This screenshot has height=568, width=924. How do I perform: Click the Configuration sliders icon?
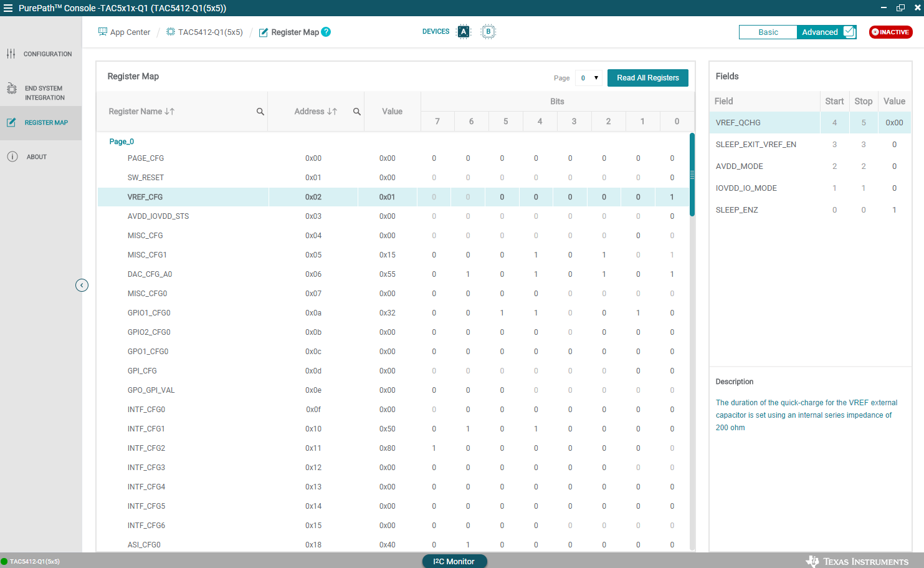click(x=11, y=54)
